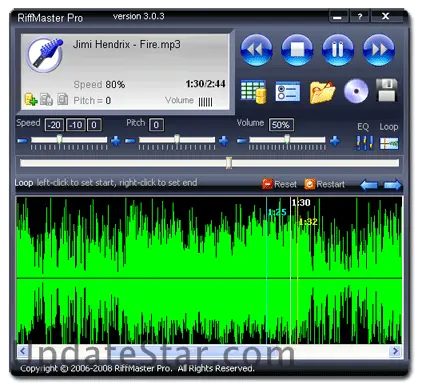This screenshot has width=422, height=385.
Task: Click the CD disc icon
Action: click(x=356, y=91)
